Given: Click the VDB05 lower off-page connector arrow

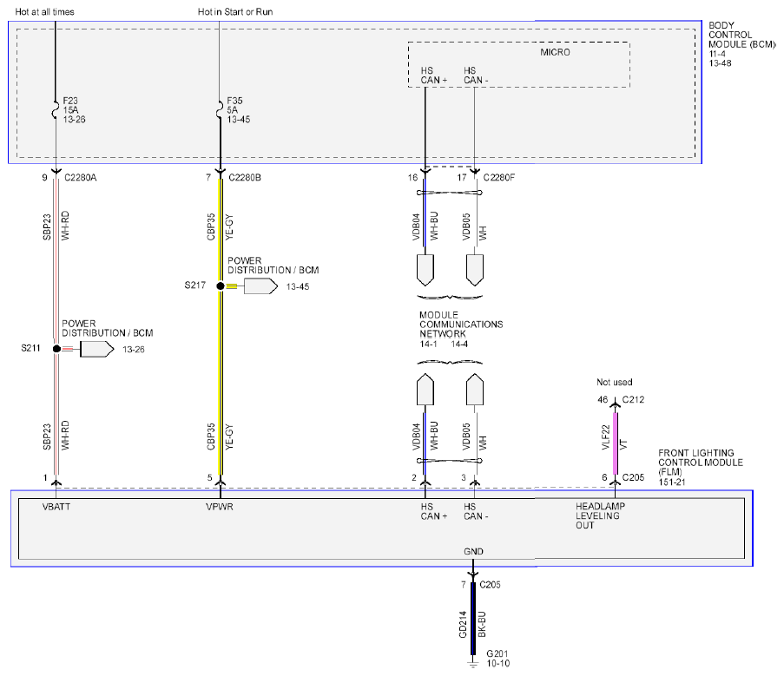Looking at the screenshot, I should (475, 390).
